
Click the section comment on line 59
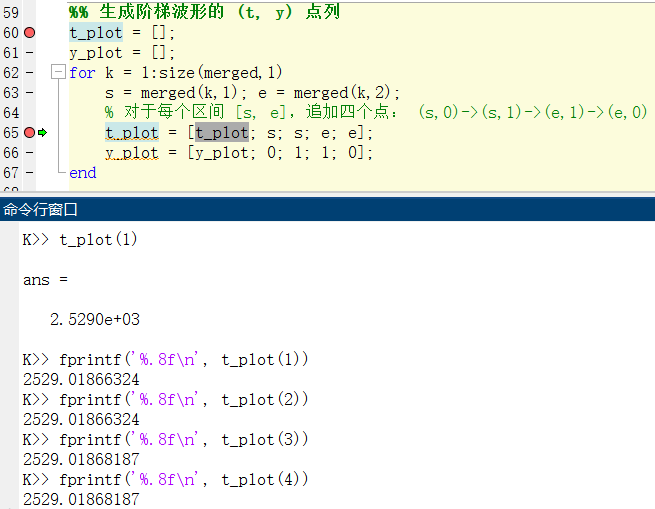coord(205,12)
